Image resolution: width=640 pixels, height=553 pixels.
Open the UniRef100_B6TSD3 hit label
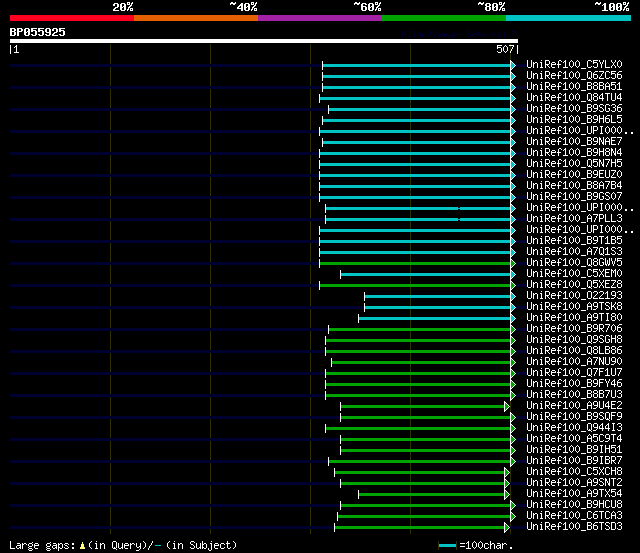574,527
